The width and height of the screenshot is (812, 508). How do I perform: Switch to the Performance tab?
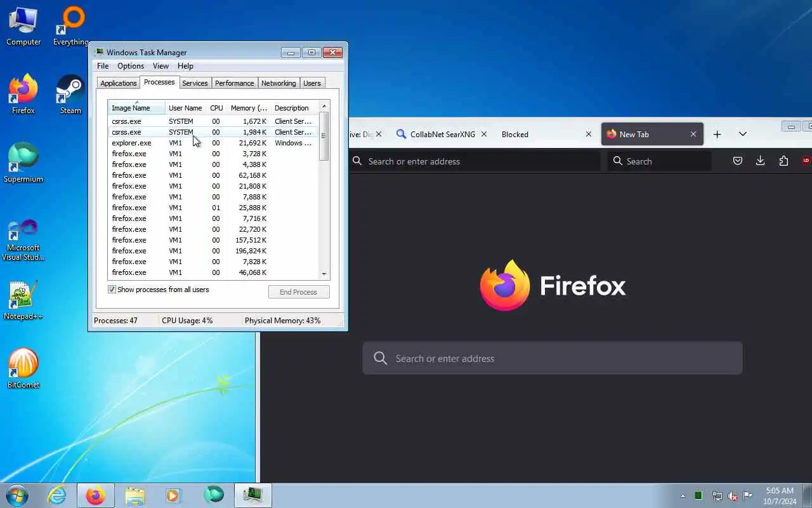(234, 83)
